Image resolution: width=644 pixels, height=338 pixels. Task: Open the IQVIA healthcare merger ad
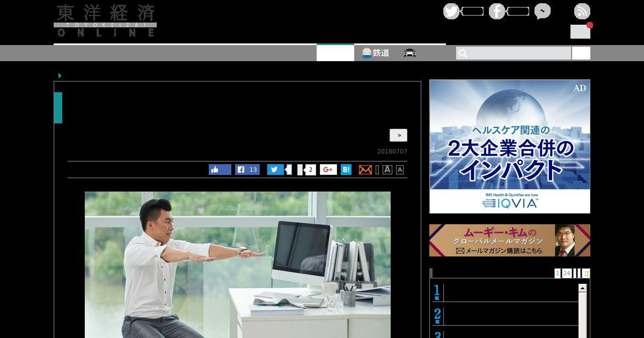[x=510, y=146]
